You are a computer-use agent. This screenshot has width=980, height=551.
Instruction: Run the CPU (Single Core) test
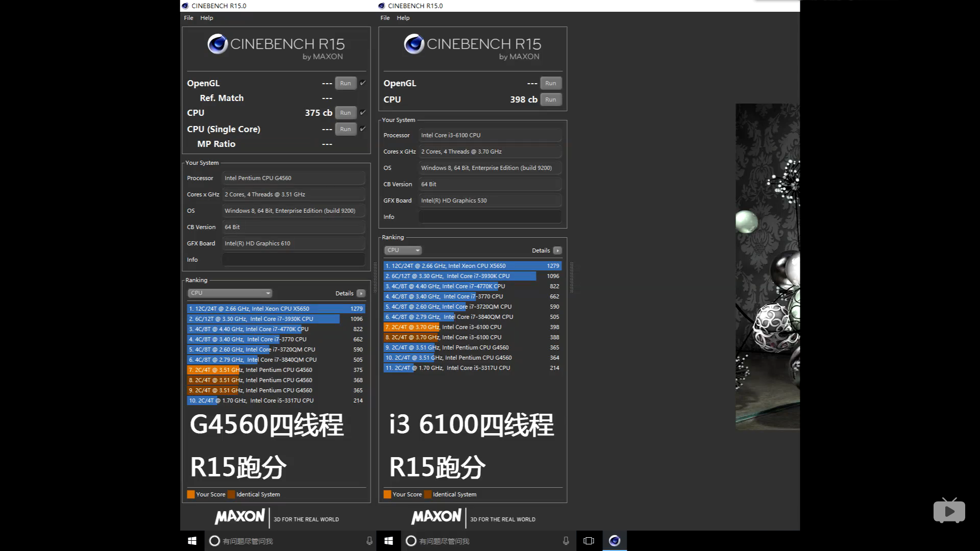tap(346, 129)
